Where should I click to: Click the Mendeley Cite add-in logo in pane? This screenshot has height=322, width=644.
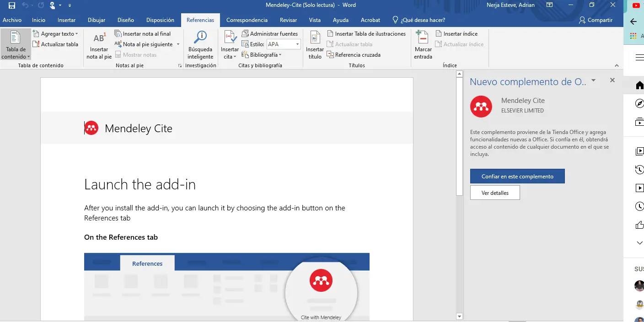tap(481, 107)
